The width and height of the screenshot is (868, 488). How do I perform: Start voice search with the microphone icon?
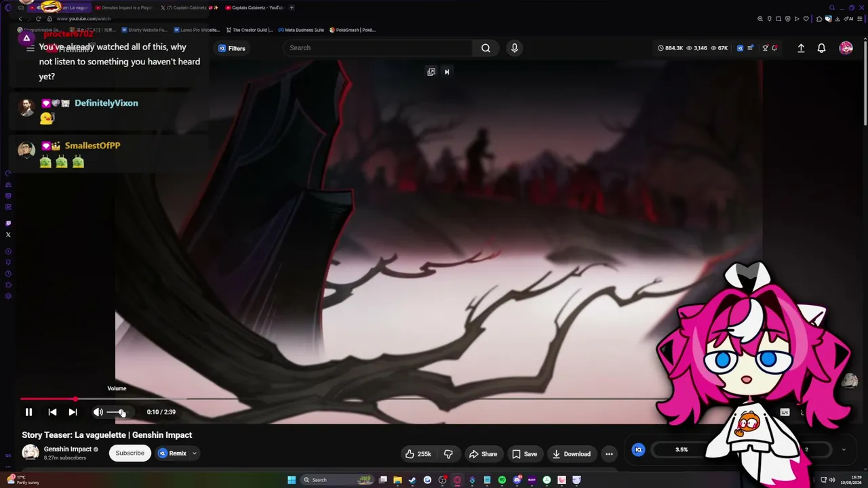pyautogui.click(x=514, y=48)
